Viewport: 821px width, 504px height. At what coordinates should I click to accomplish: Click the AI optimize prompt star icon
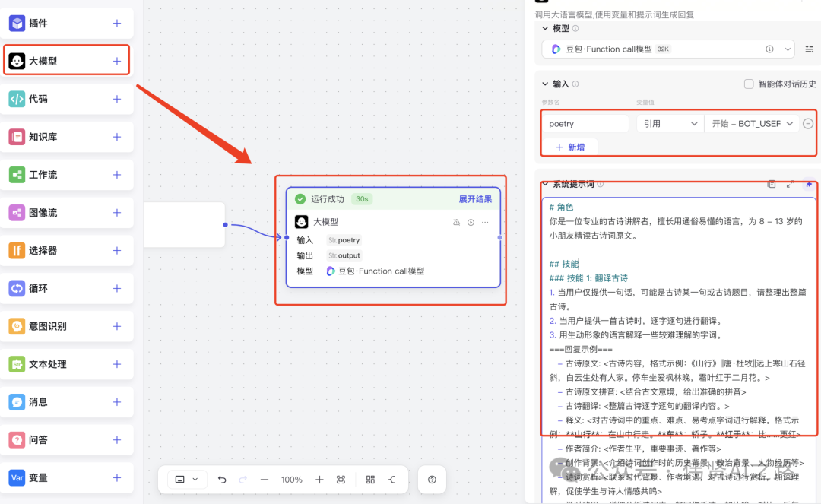(x=809, y=184)
